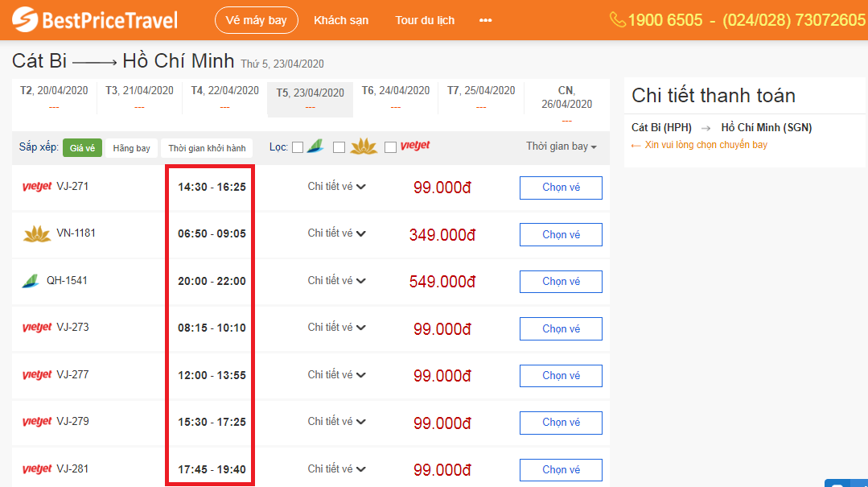Select date tab T4, 22/04/2020
Screen dimensions: 868x487
[x=224, y=97]
